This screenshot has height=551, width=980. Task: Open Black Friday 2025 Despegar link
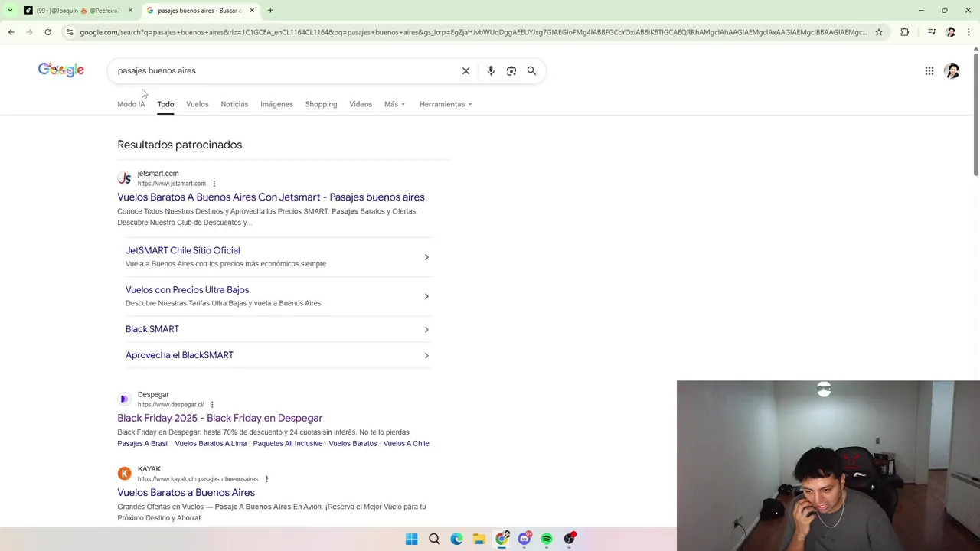click(220, 418)
